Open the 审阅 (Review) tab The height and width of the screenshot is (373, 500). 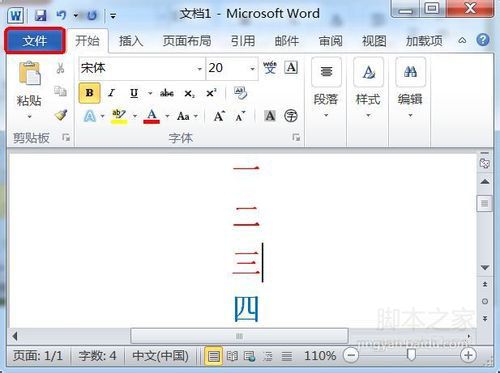(330, 41)
